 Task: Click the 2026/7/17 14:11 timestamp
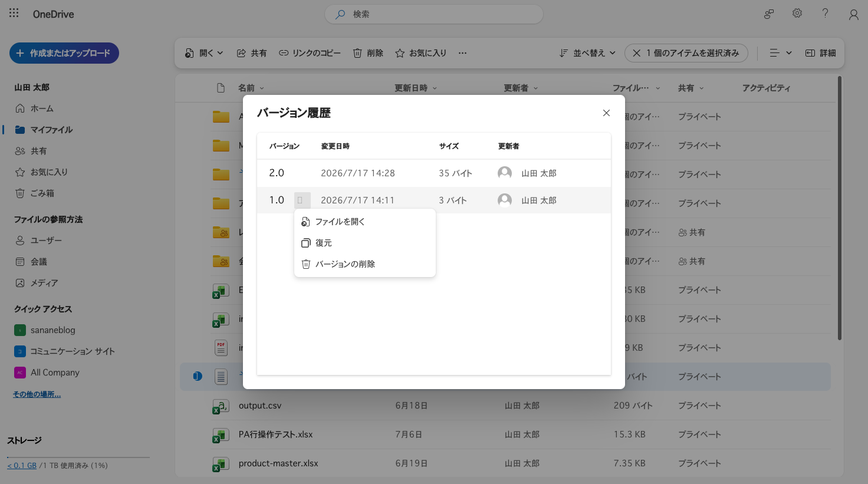[358, 200]
